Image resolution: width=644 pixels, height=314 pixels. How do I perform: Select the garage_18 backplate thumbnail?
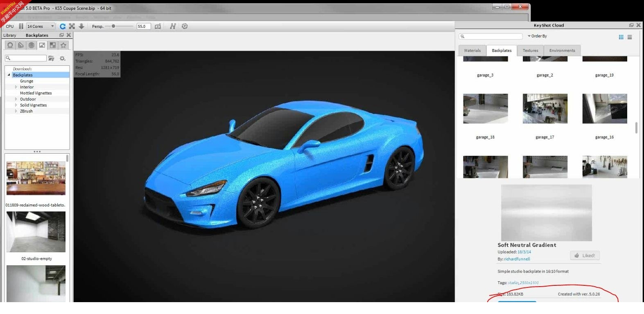[485, 109]
